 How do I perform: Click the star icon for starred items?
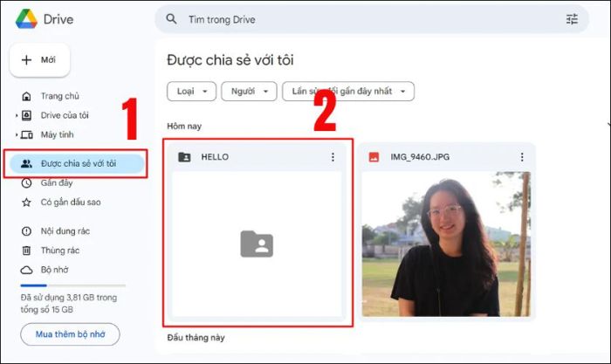click(x=26, y=203)
